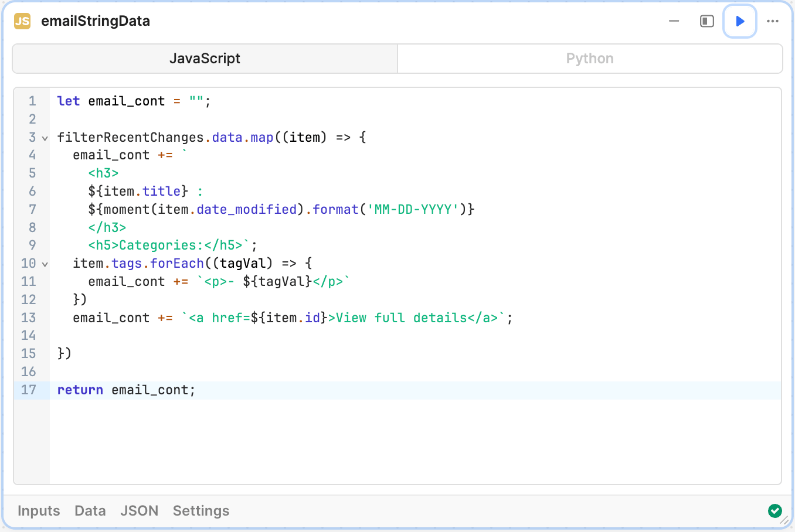Click line number 7 in the gutter
This screenshot has width=795, height=532.
[x=32, y=209]
